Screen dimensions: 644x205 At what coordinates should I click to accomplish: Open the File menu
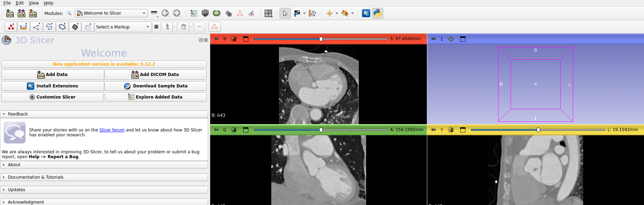pyautogui.click(x=7, y=3)
